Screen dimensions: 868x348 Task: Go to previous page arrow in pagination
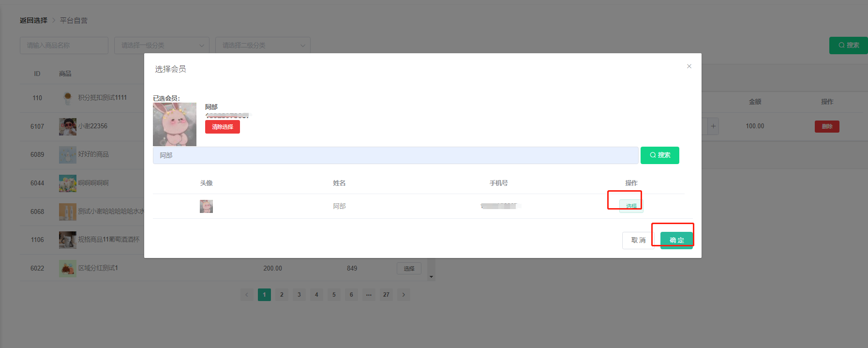247,295
